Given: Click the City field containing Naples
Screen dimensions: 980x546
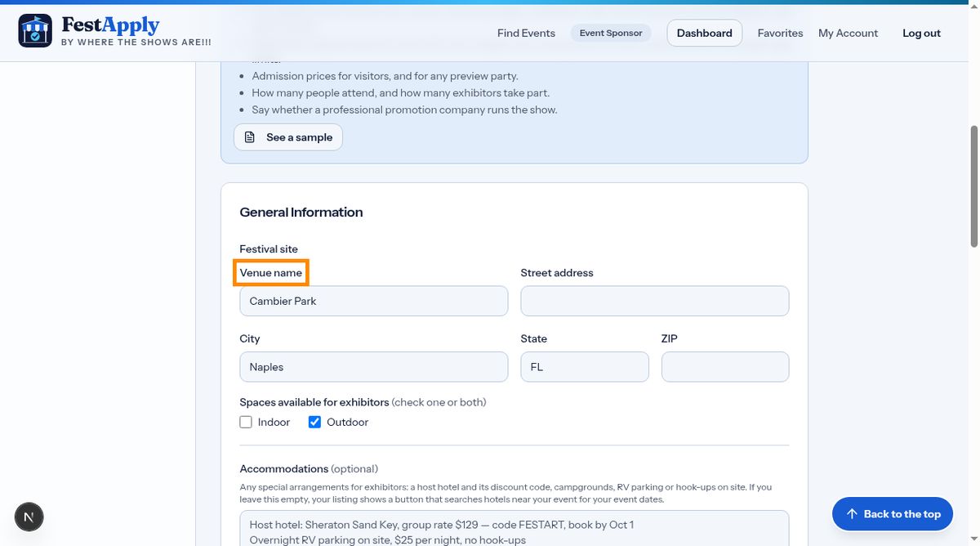Looking at the screenshot, I should (374, 367).
